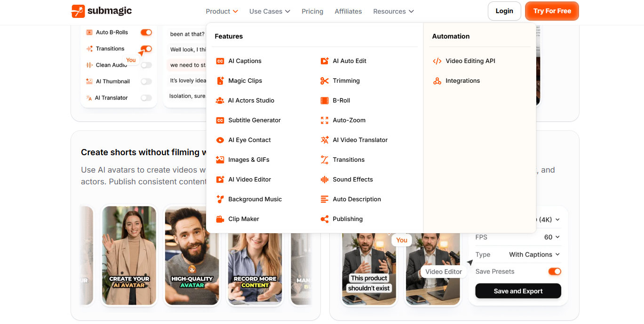Screen dimensions: 644x324
Task: Click the Subtitle Generator CC icon
Action: pyautogui.click(x=220, y=120)
